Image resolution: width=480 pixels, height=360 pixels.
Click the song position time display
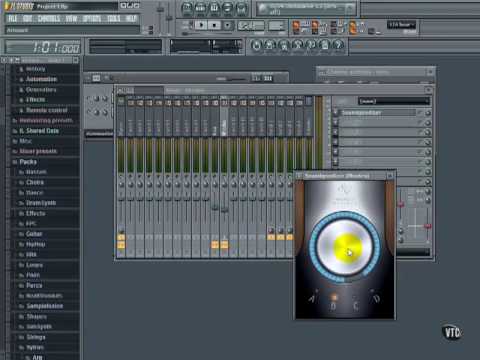click(43, 47)
